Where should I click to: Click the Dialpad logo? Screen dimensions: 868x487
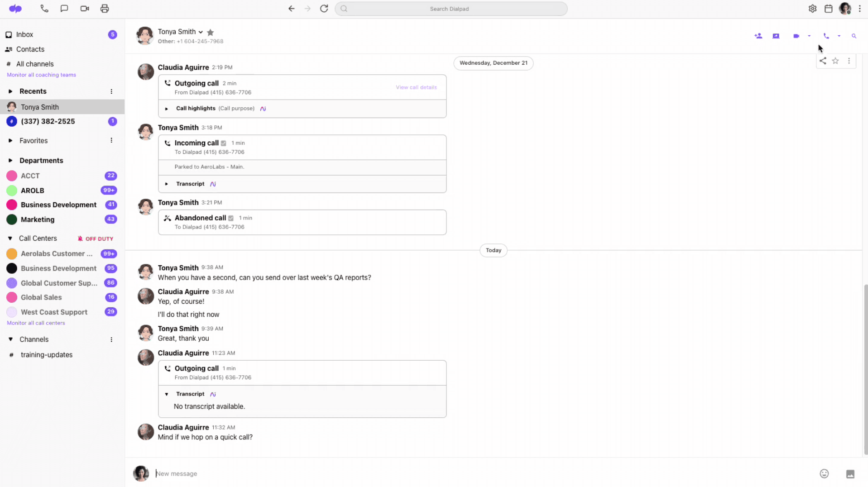click(15, 9)
